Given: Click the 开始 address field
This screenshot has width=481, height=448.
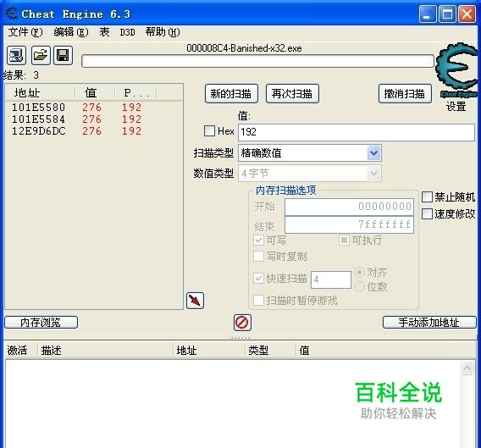Looking at the screenshot, I should (349, 207).
